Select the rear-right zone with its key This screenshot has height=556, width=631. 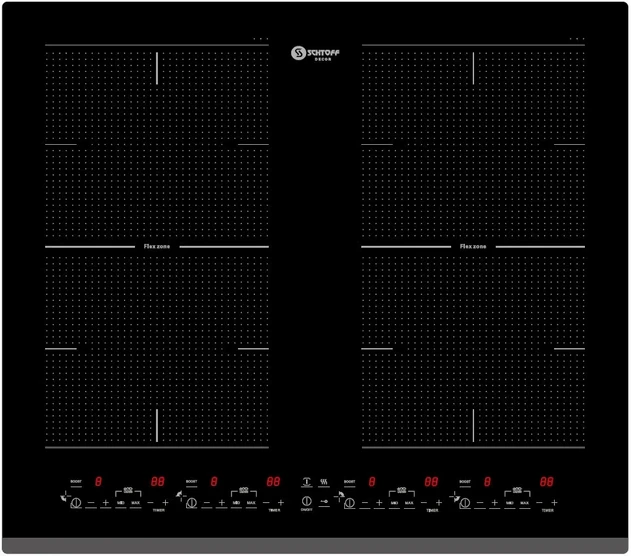pyautogui.click(x=349, y=503)
